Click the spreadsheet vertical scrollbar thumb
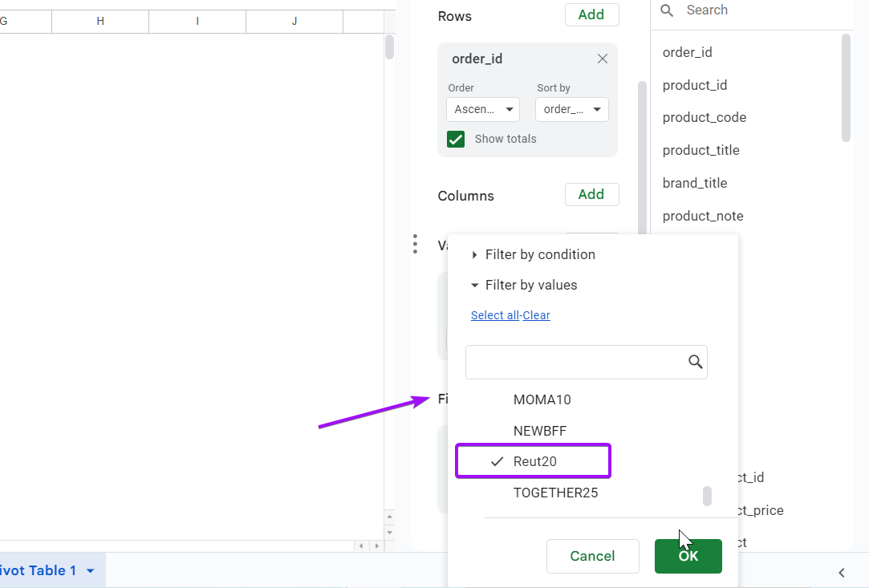Image resolution: width=869 pixels, height=588 pixels. 389,47
